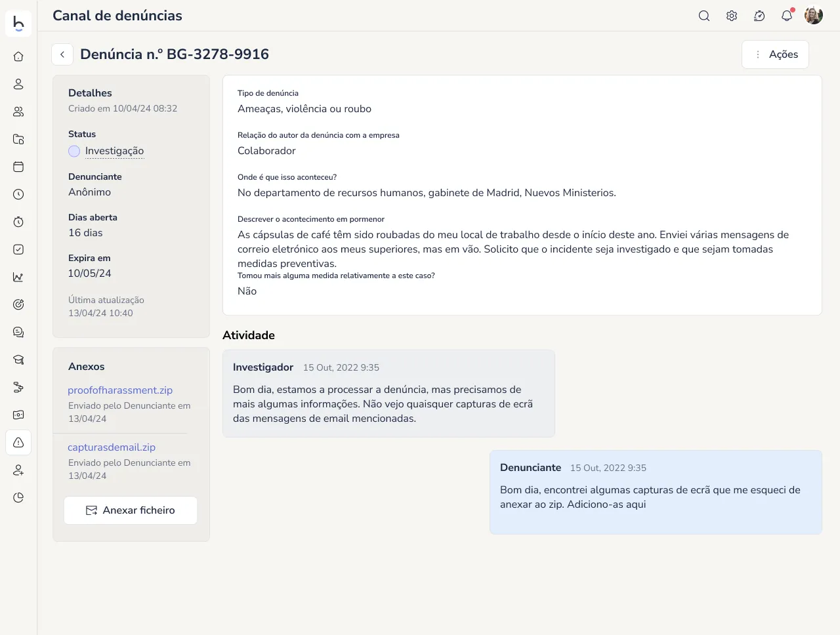Screen dimensions: 840x635
Task: Open the home icon in sidebar
Action: tap(18, 56)
